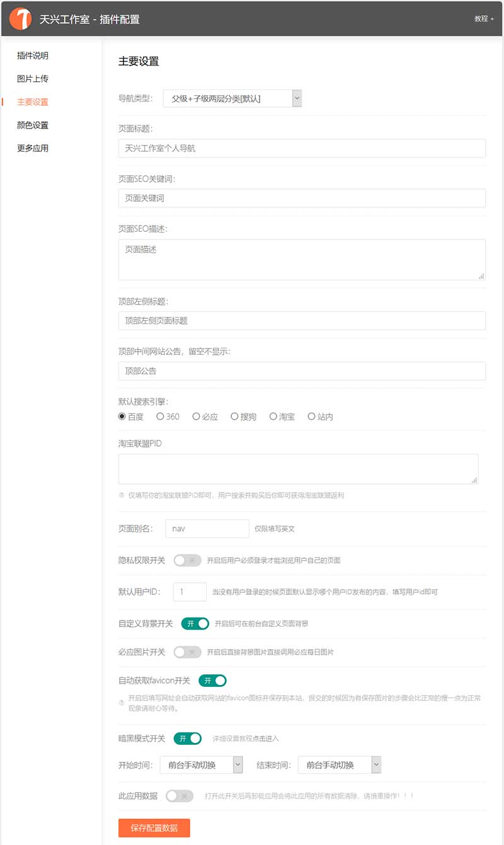Toggle the 此应用数据 switch
This screenshot has height=845, width=504.
coord(179,796)
